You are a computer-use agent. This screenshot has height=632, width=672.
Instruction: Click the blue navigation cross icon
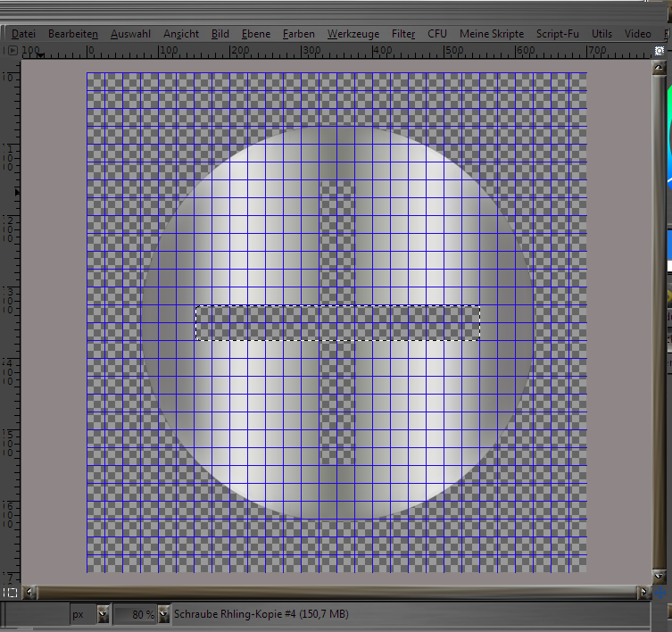click(660, 592)
